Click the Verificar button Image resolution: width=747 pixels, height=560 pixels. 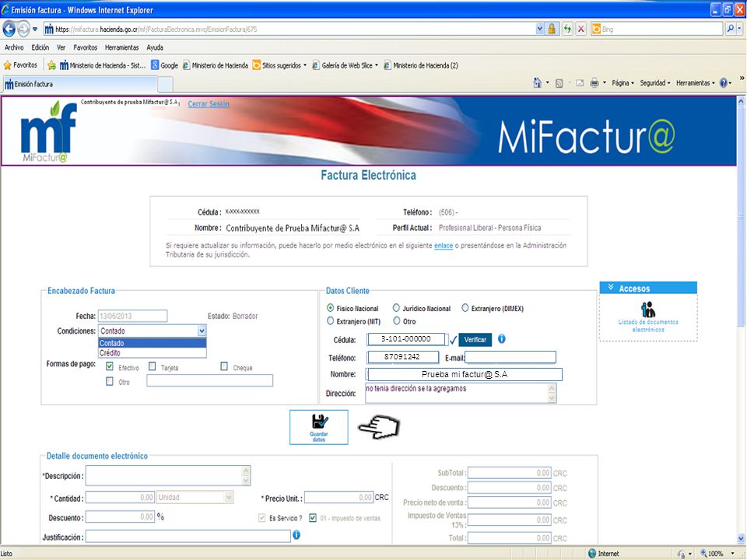pyautogui.click(x=475, y=340)
